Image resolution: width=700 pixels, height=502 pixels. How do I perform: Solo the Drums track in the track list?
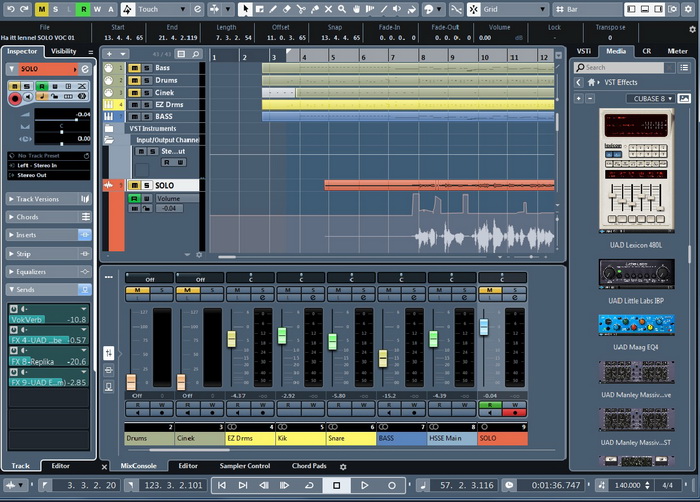[146, 80]
